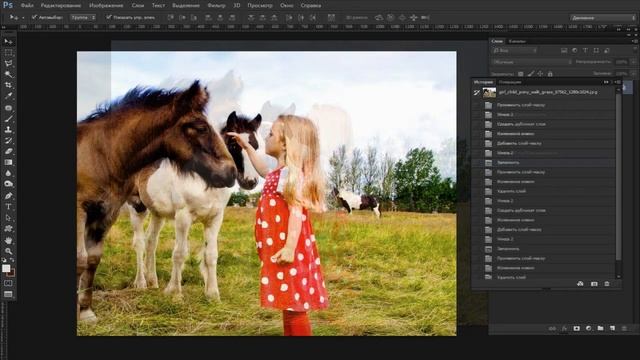Screen dimensions: 640x360
Task: Click the Create new group folder icon
Action: [600, 328]
